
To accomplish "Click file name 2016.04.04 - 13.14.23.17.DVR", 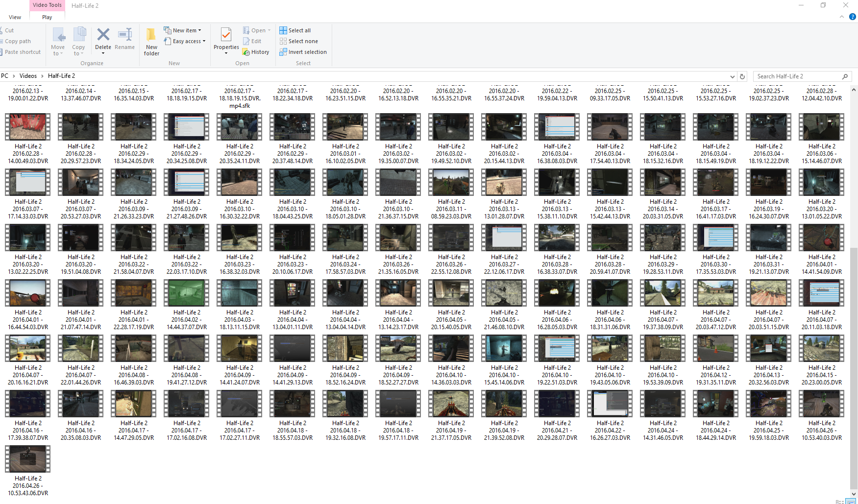I will tap(398, 319).
